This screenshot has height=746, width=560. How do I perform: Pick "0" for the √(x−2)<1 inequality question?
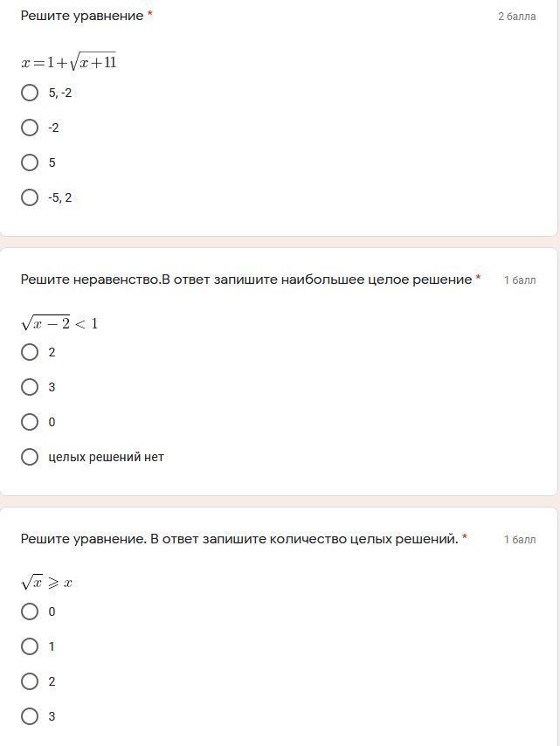coord(30,422)
